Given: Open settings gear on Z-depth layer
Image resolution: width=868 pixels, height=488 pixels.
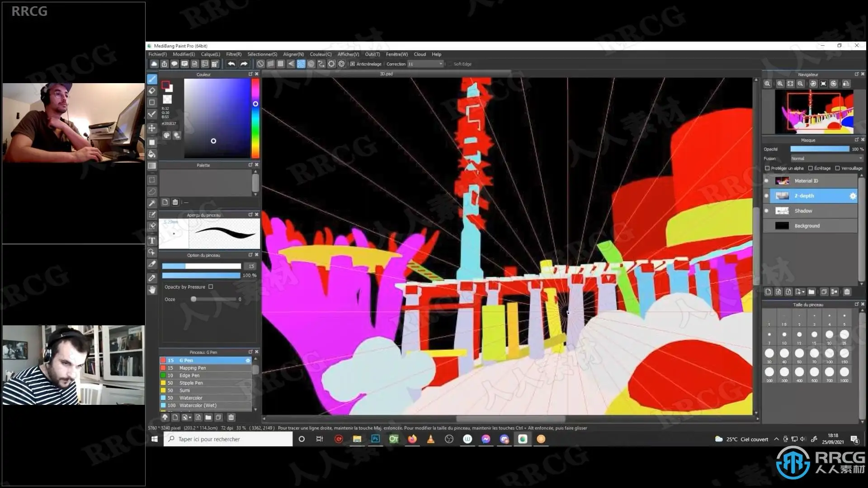Looking at the screenshot, I should tap(853, 196).
